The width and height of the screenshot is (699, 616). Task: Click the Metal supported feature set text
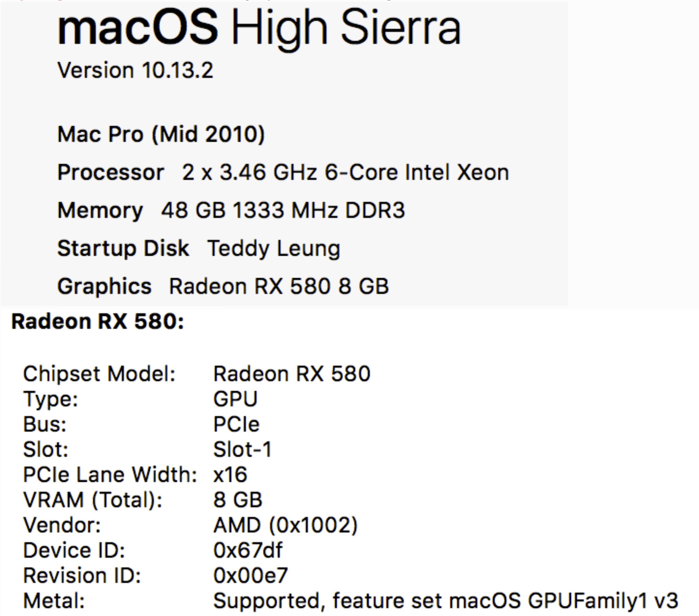click(445, 601)
